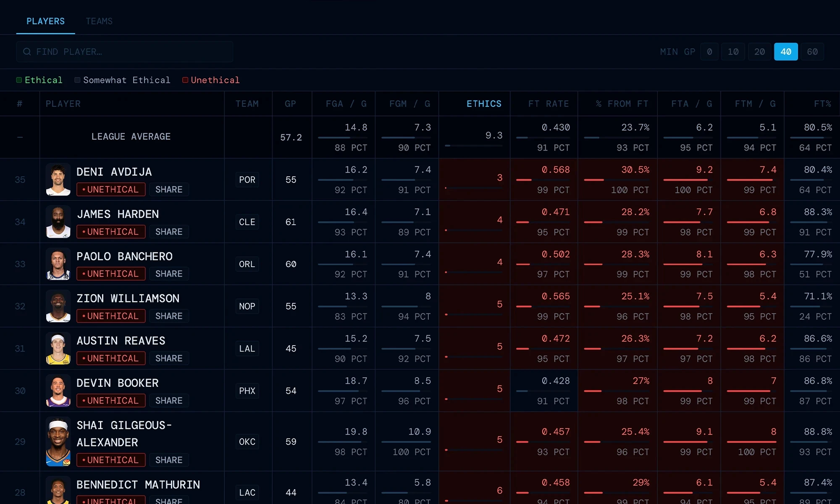
Task: Toggle the Somewhat Ethical legend filter
Action: click(122, 80)
